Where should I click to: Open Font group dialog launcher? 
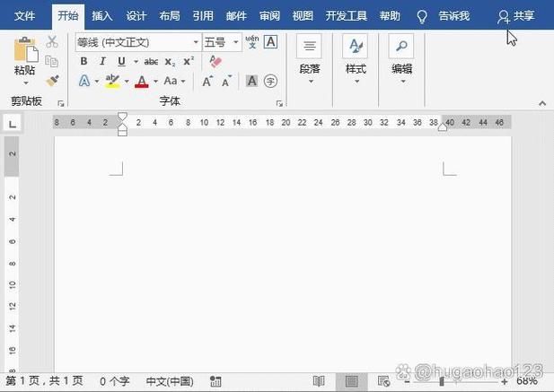pyautogui.click(x=279, y=103)
